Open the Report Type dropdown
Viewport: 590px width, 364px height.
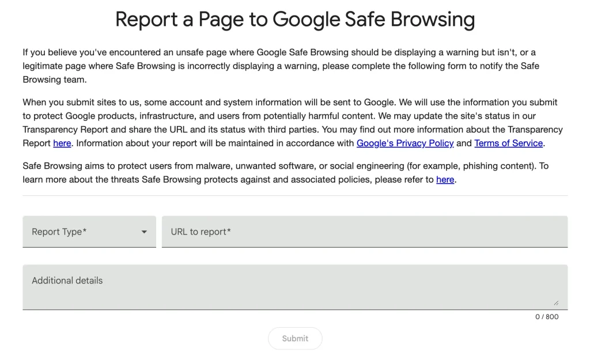(x=89, y=232)
